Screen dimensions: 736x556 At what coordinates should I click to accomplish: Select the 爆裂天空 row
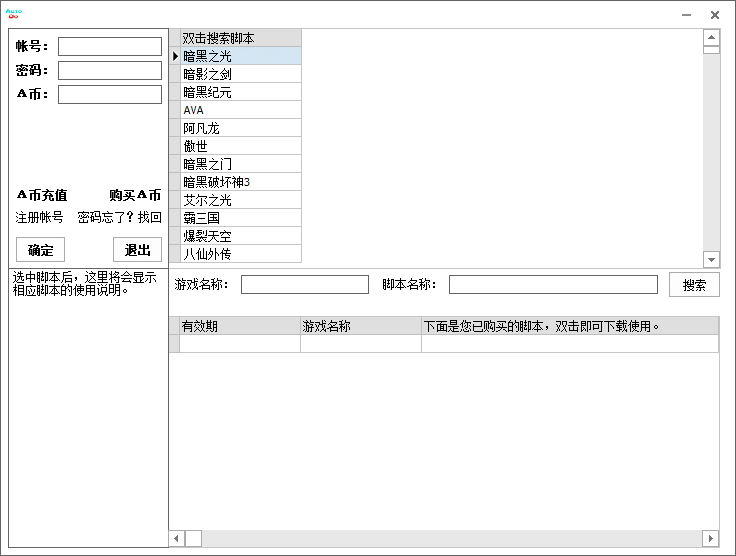pos(241,236)
